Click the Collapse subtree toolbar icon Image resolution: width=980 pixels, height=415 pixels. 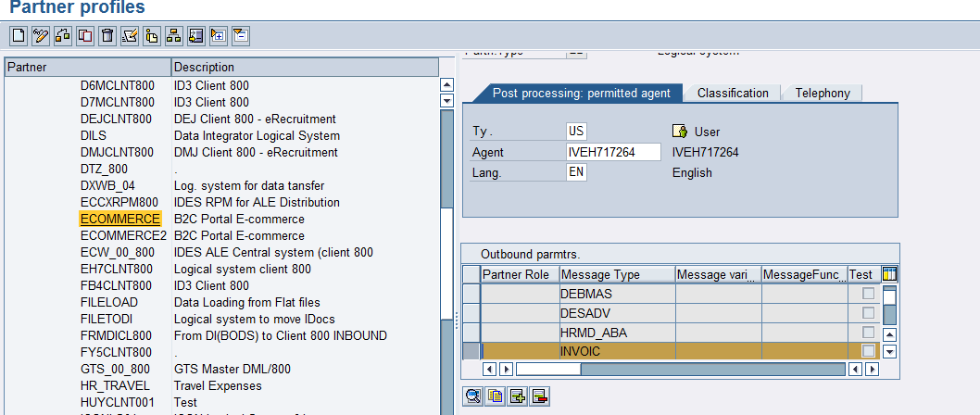[x=240, y=36]
